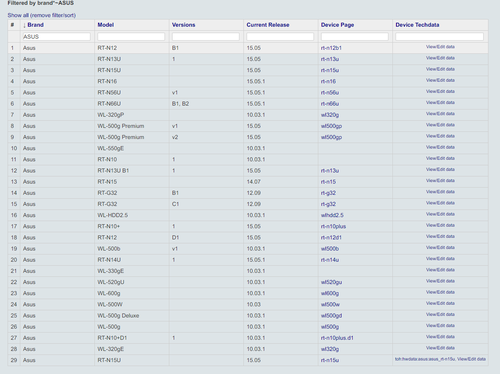The width and height of the screenshot is (500, 374).
Task: Focus the Brand filter field containing ASUS
Action: [x=56, y=37]
